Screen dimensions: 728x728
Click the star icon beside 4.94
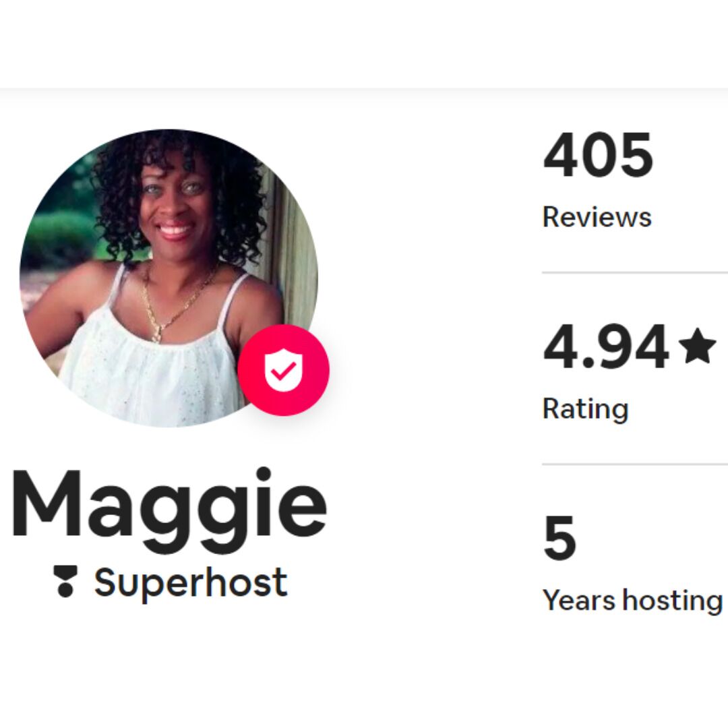tap(697, 345)
